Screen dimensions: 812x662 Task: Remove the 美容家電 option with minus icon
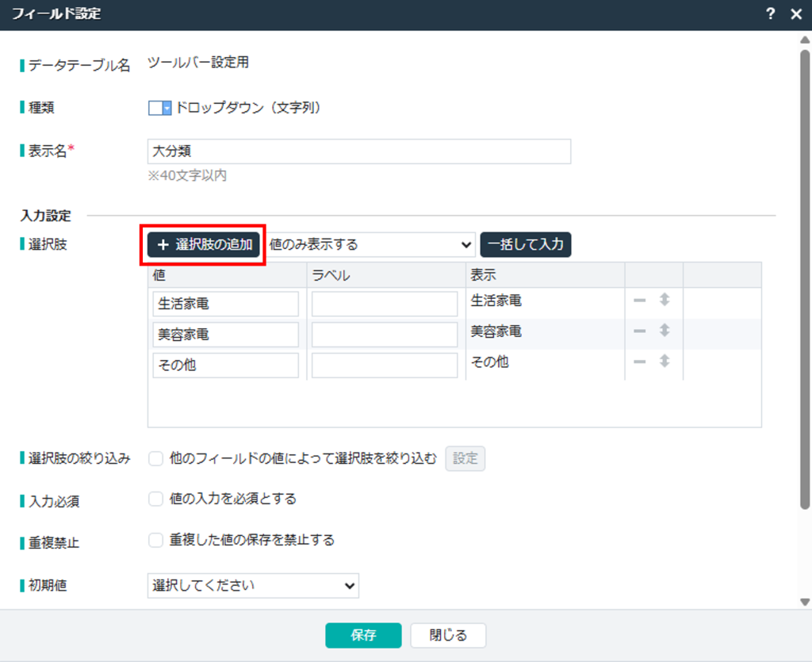[x=639, y=331]
